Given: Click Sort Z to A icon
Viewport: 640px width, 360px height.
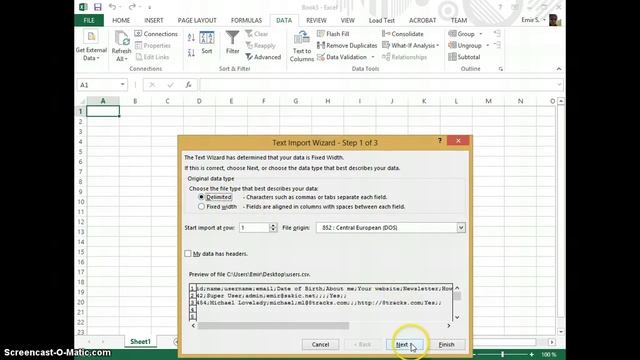Looking at the screenshot, I should pos(191,53).
